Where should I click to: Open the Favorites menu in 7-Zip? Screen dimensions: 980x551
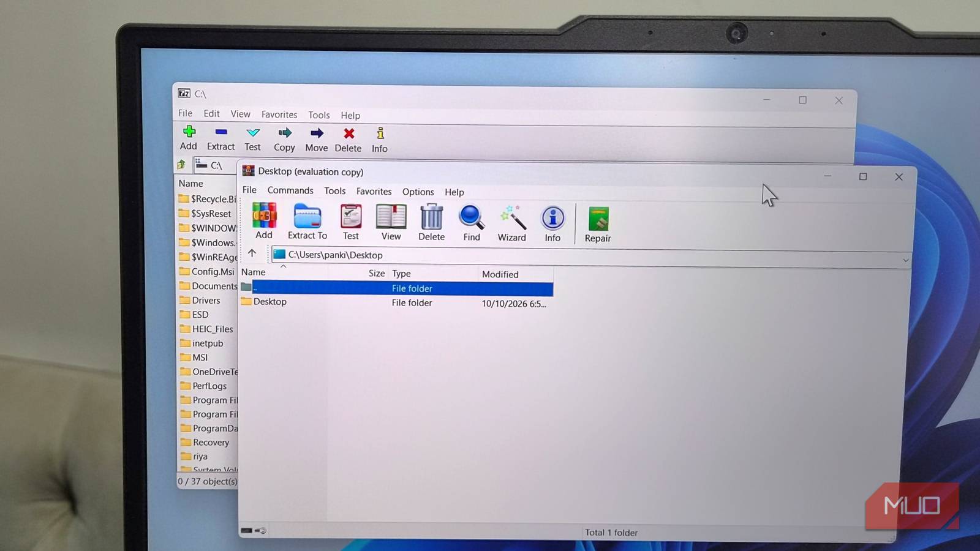coord(279,114)
